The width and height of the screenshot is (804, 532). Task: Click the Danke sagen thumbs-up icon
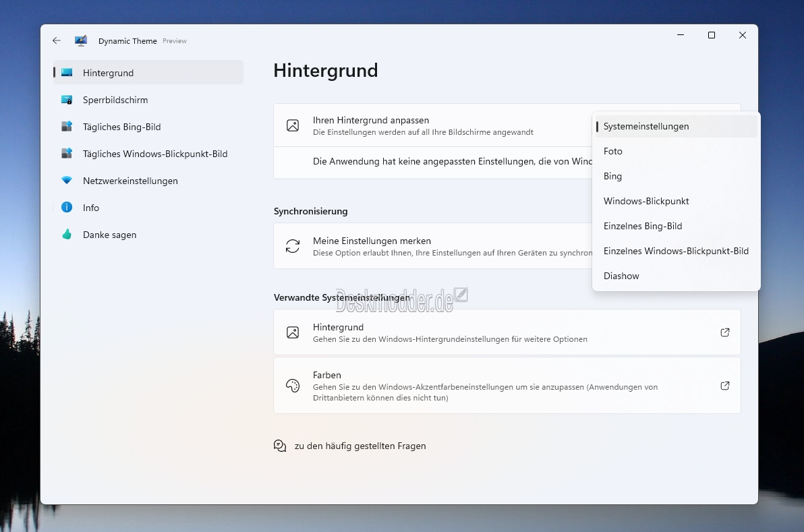(67, 234)
